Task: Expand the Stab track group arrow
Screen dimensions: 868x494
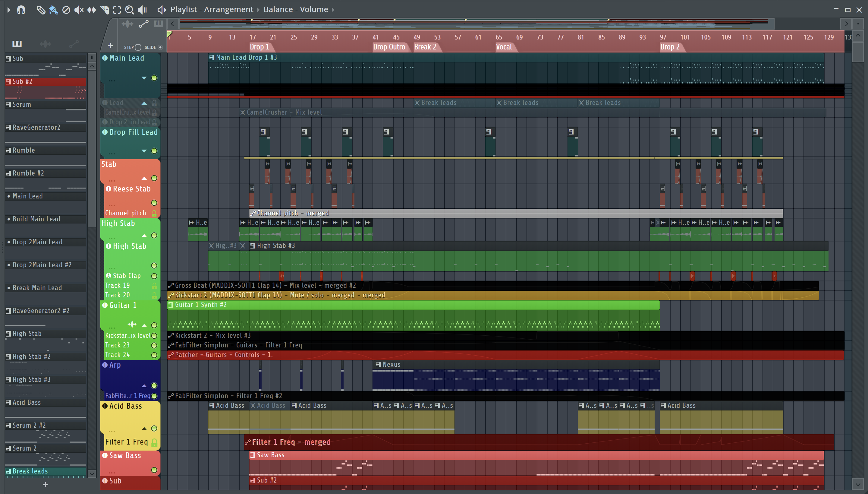Action: tap(144, 179)
